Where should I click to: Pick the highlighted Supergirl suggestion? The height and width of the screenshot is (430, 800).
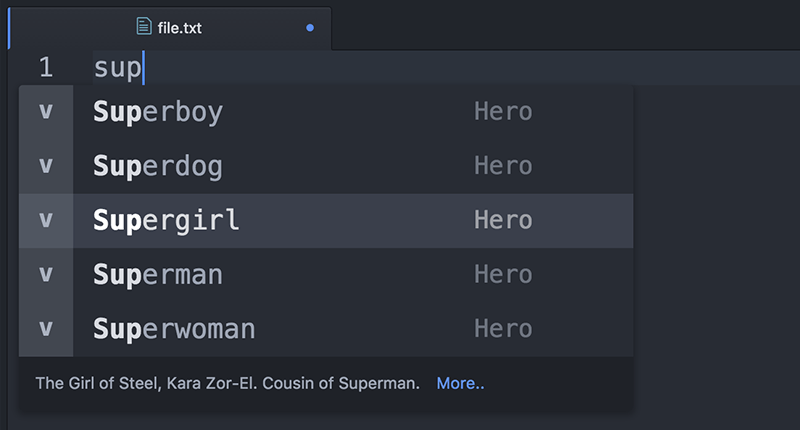(x=326, y=220)
